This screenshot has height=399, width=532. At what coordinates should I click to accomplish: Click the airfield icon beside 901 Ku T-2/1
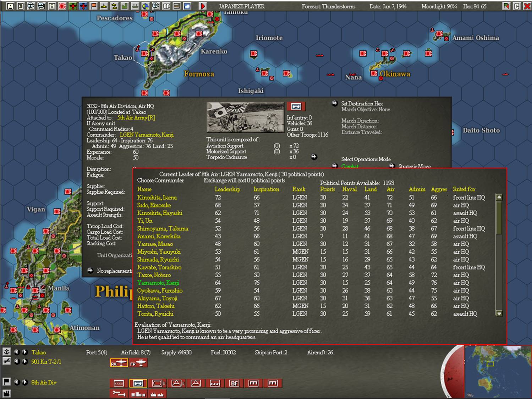(6, 361)
